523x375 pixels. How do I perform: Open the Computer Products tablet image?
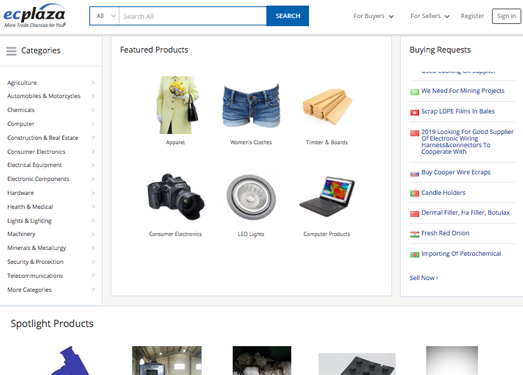point(327,197)
